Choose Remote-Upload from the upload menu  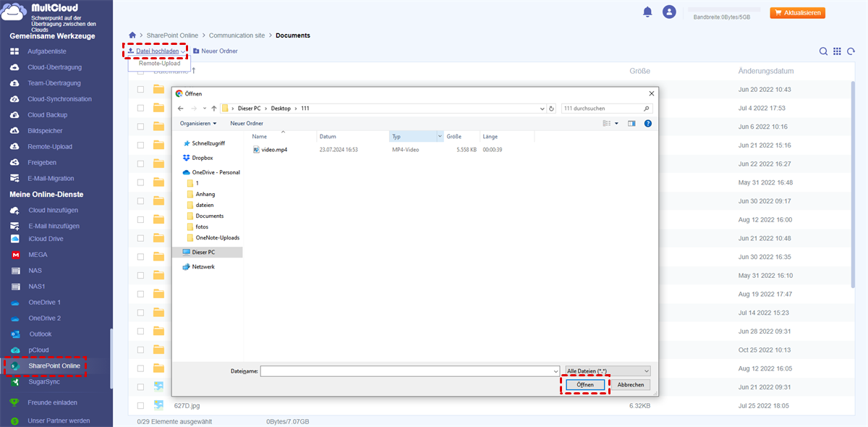[x=160, y=64]
